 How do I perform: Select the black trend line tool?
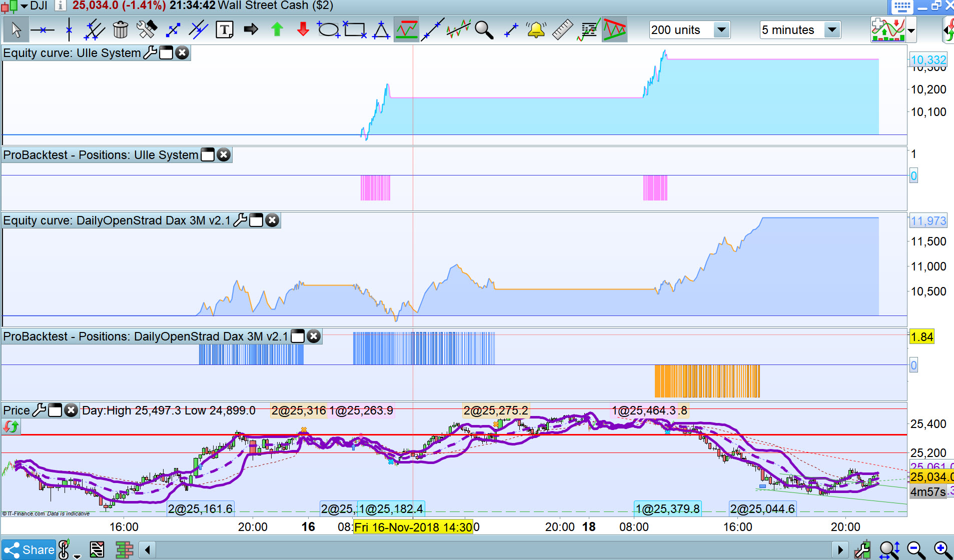coord(433,30)
